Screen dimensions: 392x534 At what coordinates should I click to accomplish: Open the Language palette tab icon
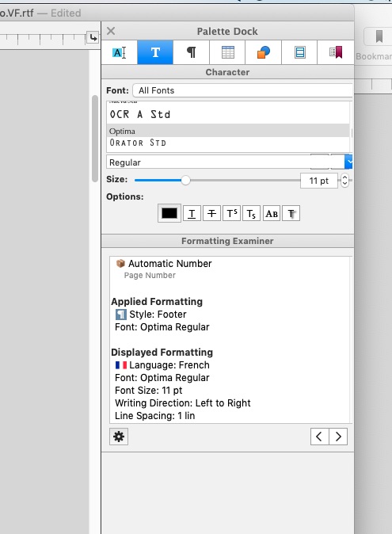point(120,52)
